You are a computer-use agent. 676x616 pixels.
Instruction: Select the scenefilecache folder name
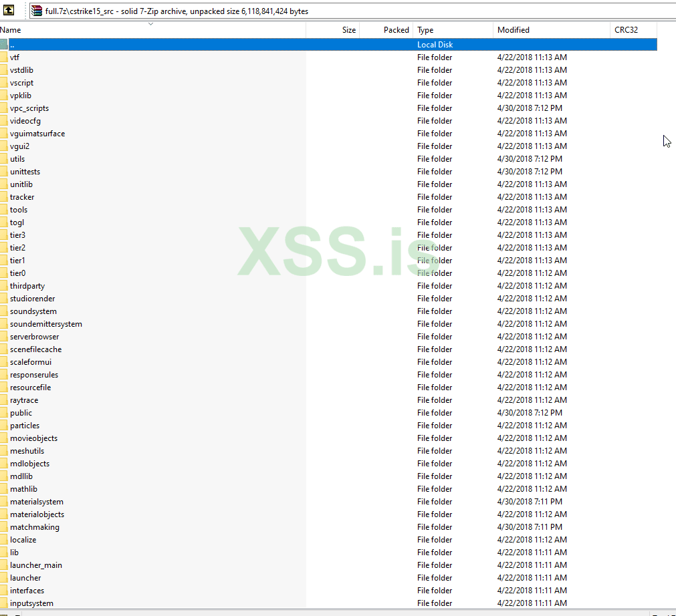click(x=36, y=349)
